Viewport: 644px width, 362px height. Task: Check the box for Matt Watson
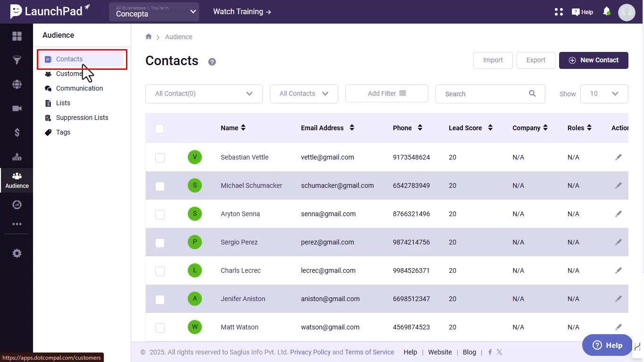tap(160, 328)
